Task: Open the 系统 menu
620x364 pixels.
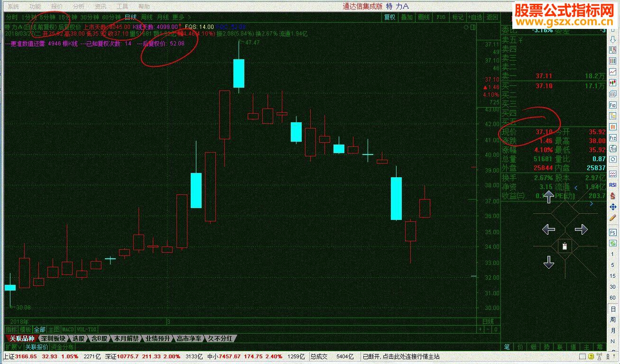Action: point(14,6)
